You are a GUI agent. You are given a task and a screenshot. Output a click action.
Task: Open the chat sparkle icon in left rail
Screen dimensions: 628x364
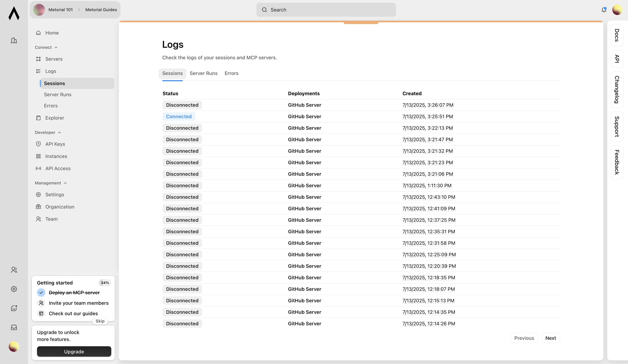pos(14,308)
